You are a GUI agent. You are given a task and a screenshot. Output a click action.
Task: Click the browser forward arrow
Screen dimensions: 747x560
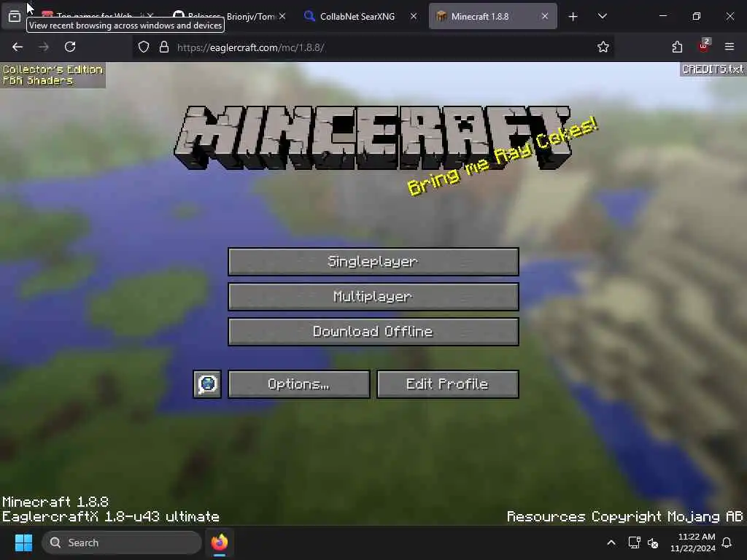point(44,47)
